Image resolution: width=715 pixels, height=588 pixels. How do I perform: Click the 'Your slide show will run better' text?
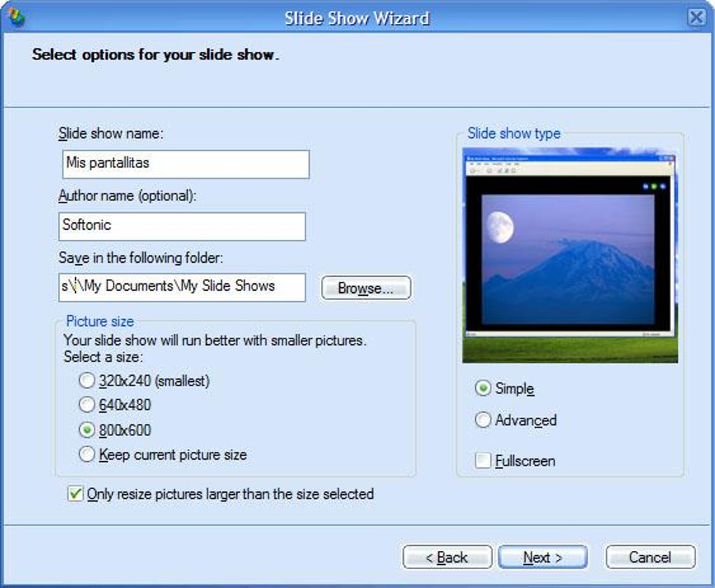pyautogui.click(x=214, y=340)
